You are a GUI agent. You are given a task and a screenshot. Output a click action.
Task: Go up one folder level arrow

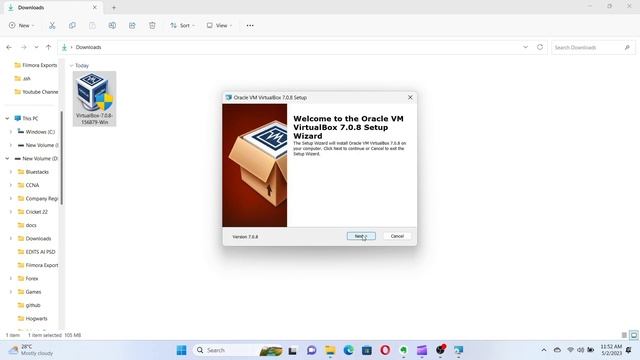[48, 47]
